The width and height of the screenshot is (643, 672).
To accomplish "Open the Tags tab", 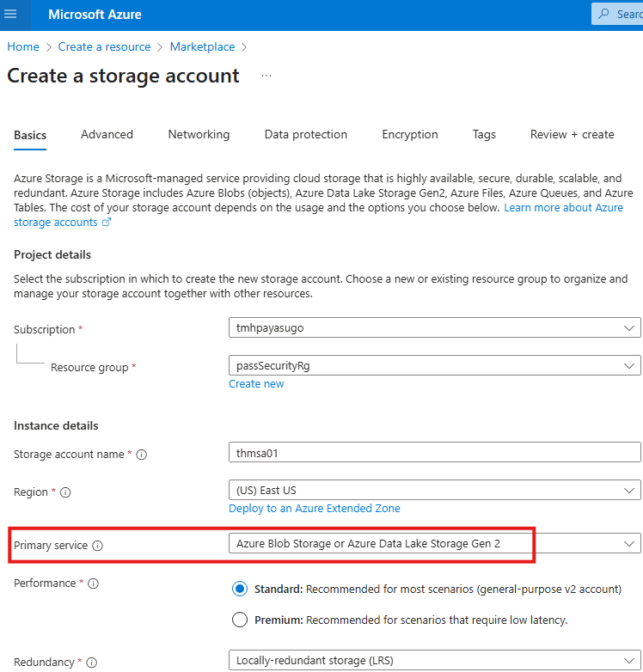I will click(x=484, y=135).
